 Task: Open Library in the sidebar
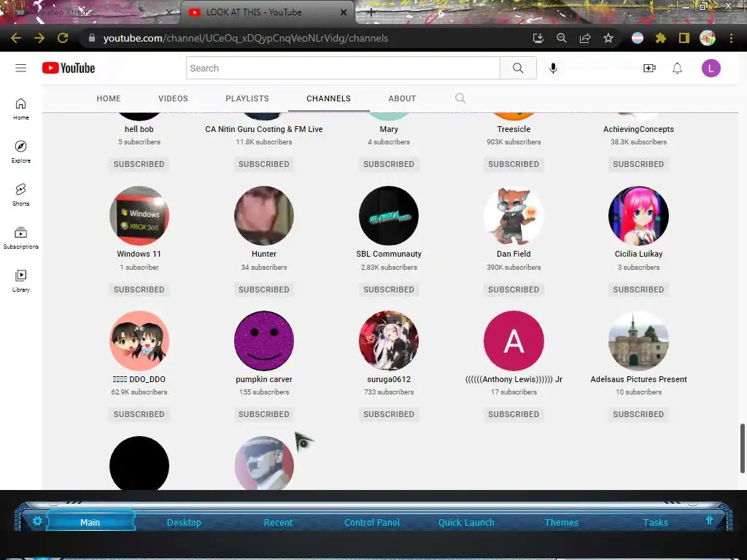[20, 281]
